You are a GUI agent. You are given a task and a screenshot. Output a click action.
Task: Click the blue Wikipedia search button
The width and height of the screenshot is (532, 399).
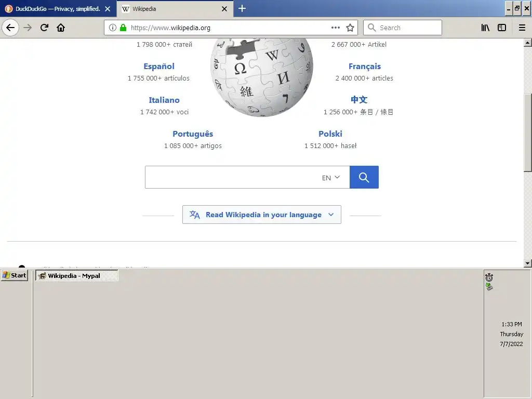coord(364,177)
